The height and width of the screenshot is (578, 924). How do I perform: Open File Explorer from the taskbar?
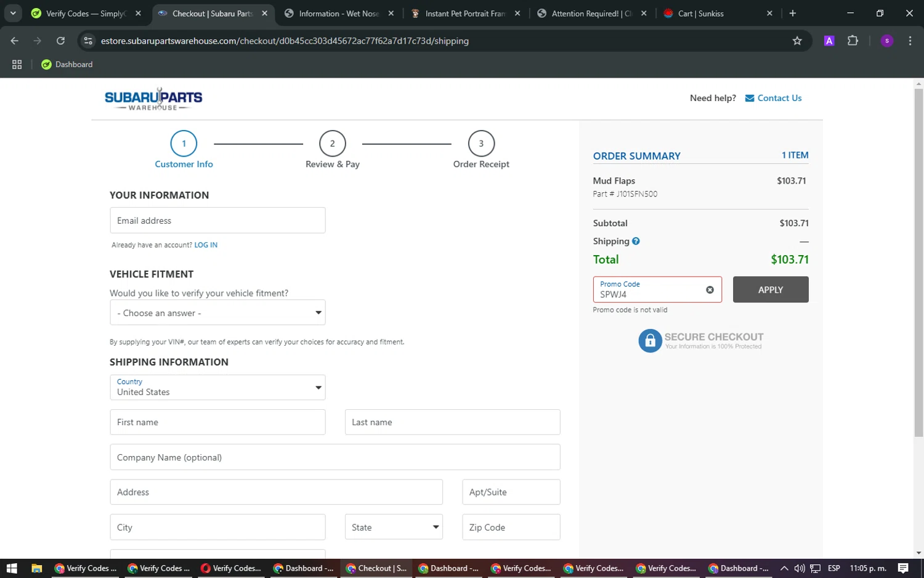(x=36, y=568)
